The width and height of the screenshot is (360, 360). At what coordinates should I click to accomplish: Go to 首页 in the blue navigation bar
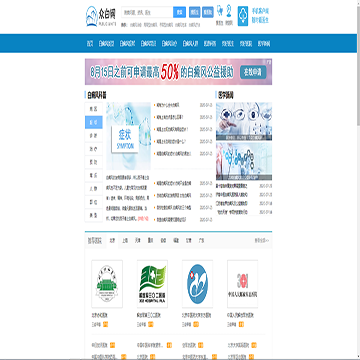pyautogui.click(x=90, y=43)
